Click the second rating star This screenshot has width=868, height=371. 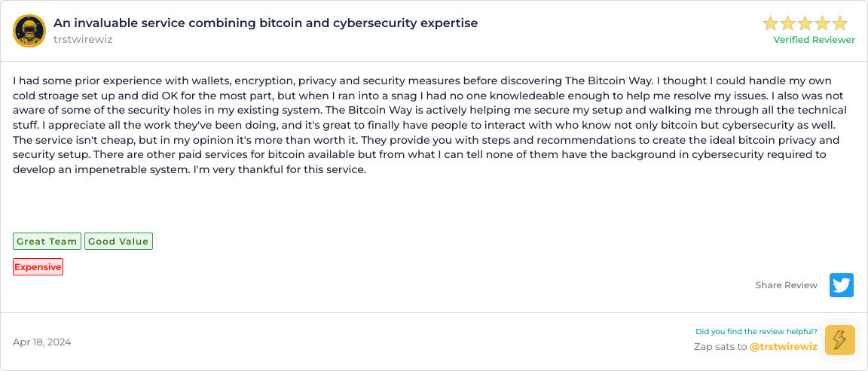tap(788, 23)
